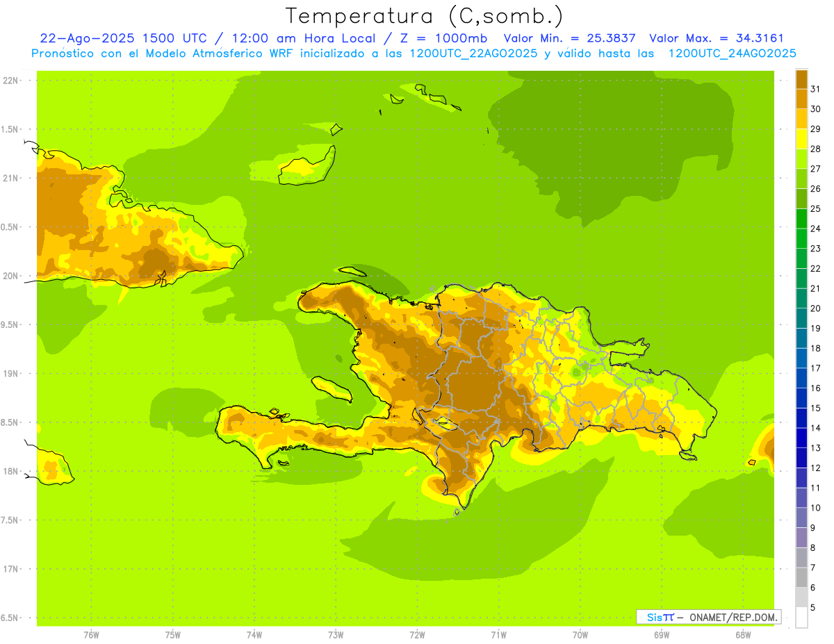This screenshot has height=644, width=834.
Task: Select the legend swatch between 21 and 22
Action: pyautogui.click(x=801, y=279)
